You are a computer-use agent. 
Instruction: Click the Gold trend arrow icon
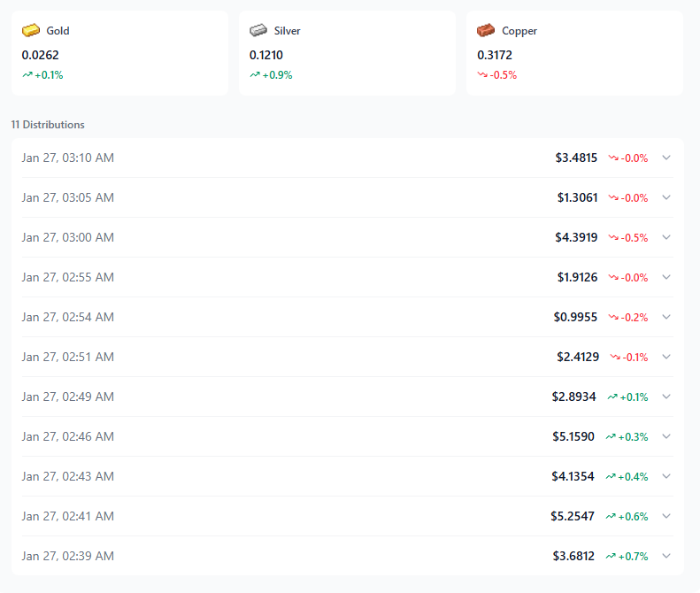[x=27, y=74]
